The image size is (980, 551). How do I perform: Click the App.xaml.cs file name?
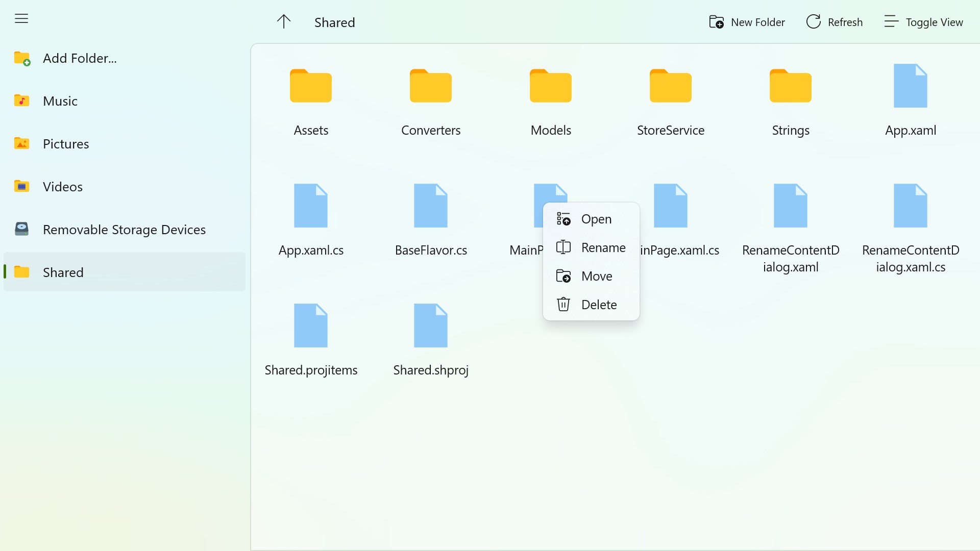[311, 251]
